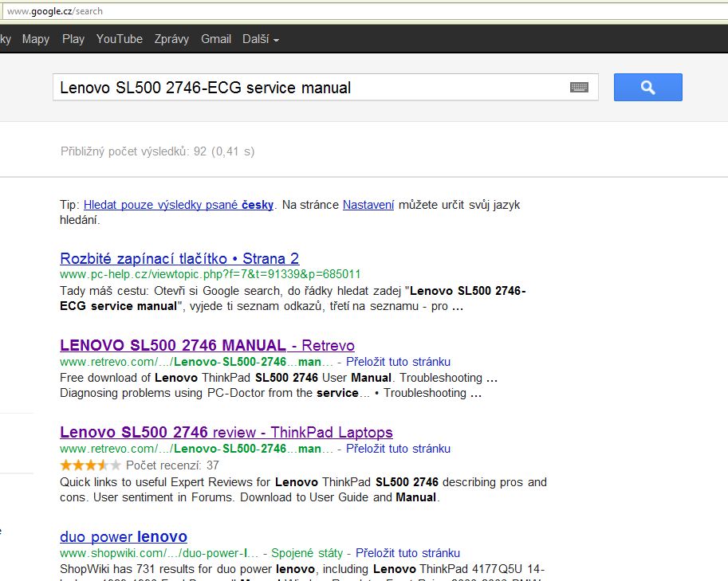Click 'Přeložit tuto stránku' for ThinkPad review result

point(399,448)
